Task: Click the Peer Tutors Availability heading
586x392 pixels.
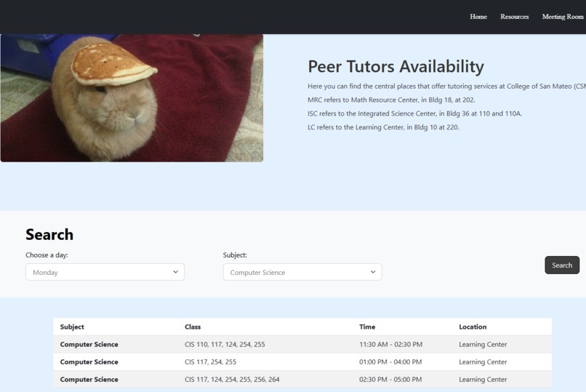Action: click(x=396, y=66)
